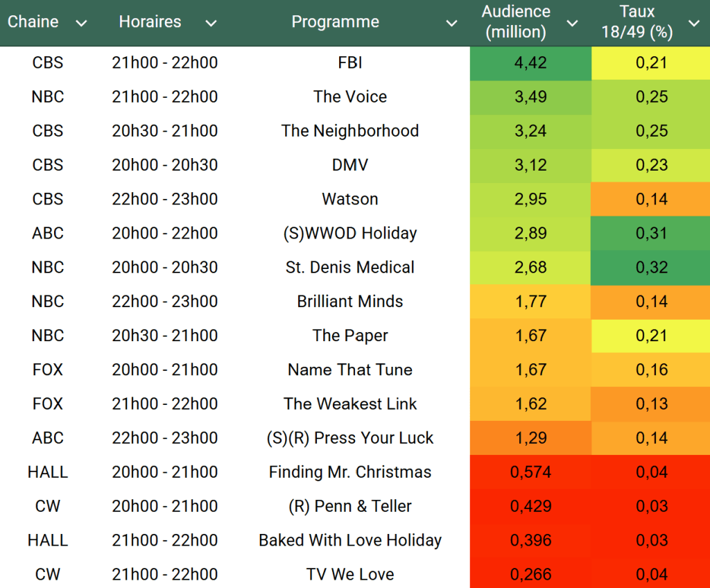This screenshot has height=588, width=710.
Task: Open the Taux 18/49 (%) filter dropdown
Action: click(693, 24)
